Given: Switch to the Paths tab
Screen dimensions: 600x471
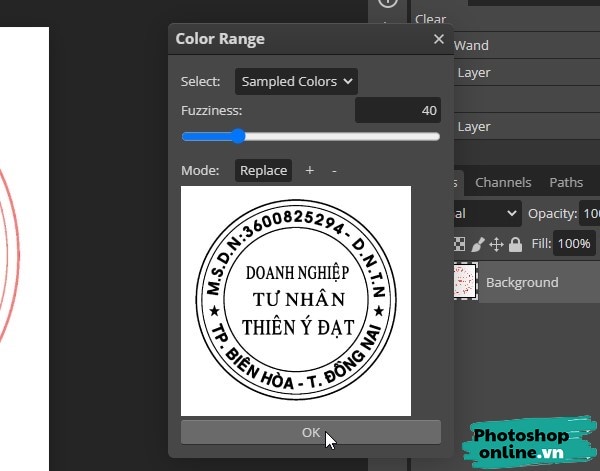Looking at the screenshot, I should (x=566, y=183).
